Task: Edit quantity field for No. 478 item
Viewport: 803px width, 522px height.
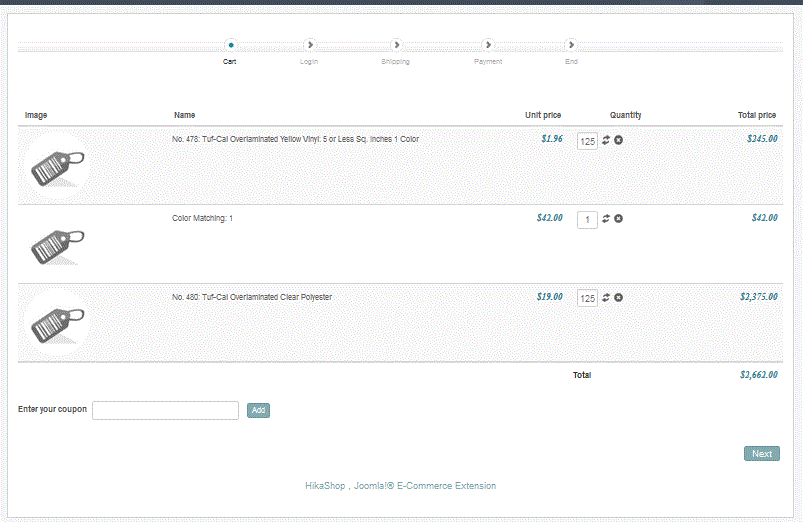Action: coord(587,141)
